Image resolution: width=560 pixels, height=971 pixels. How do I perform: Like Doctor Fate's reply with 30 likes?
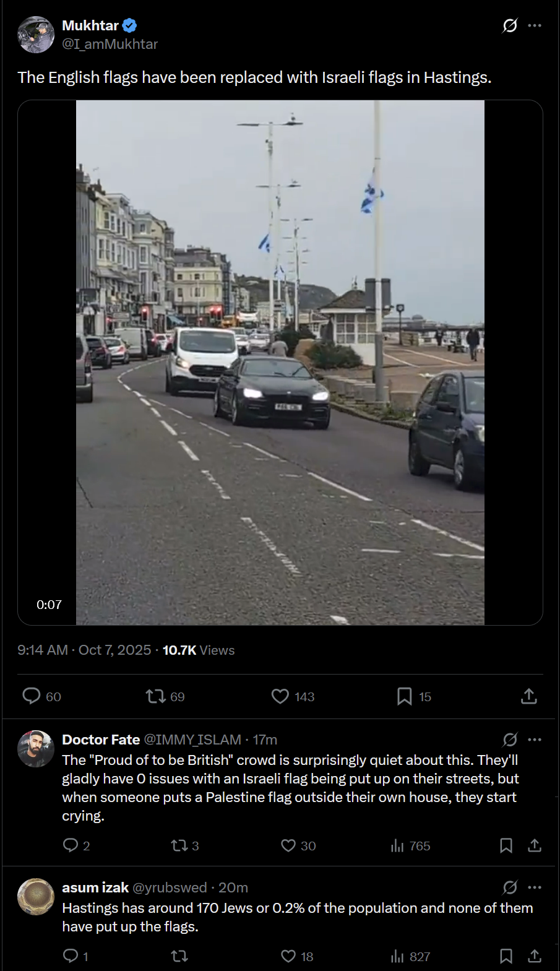(x=288, y=845)
